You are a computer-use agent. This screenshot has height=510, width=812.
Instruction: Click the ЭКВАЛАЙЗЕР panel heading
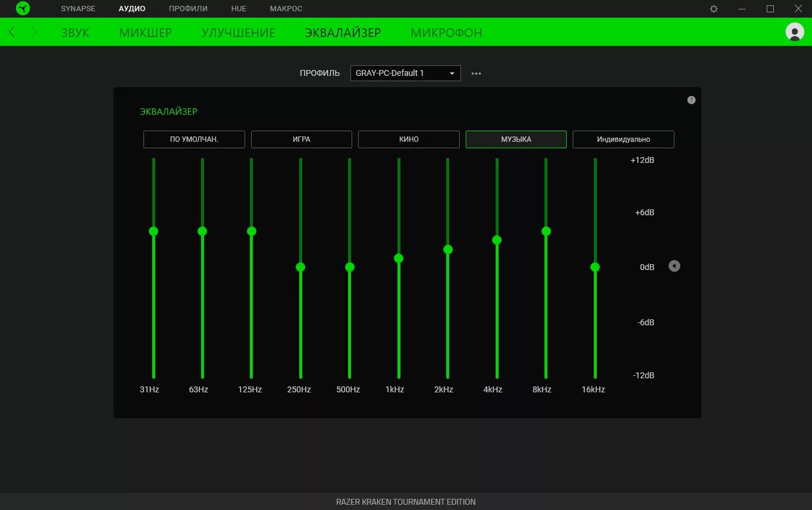coord(168,111)
